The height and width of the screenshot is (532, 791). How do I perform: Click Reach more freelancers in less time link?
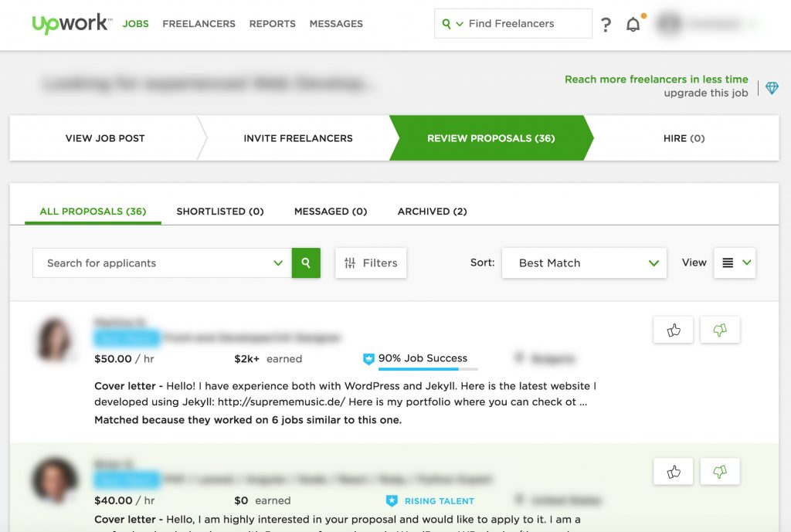pos(657,80)
